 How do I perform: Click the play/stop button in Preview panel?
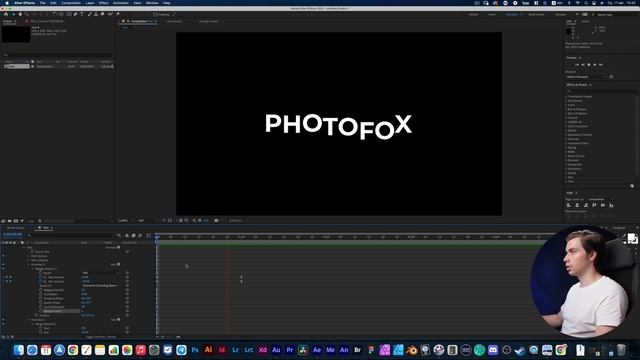pyautogui.click(x=589, y=64)
